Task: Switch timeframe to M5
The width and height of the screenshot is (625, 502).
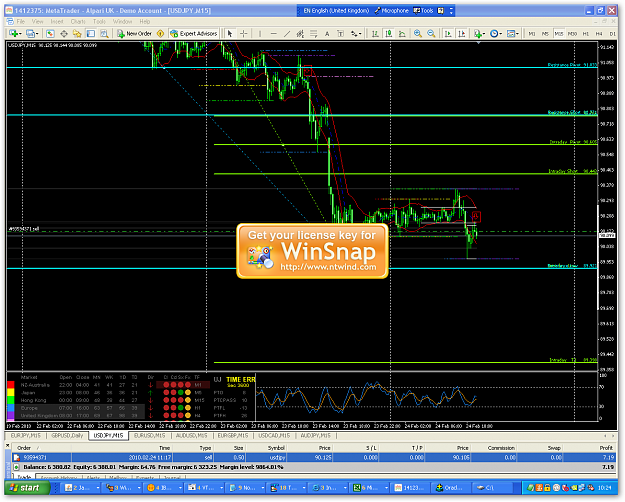Action: [x=545, y=34]
